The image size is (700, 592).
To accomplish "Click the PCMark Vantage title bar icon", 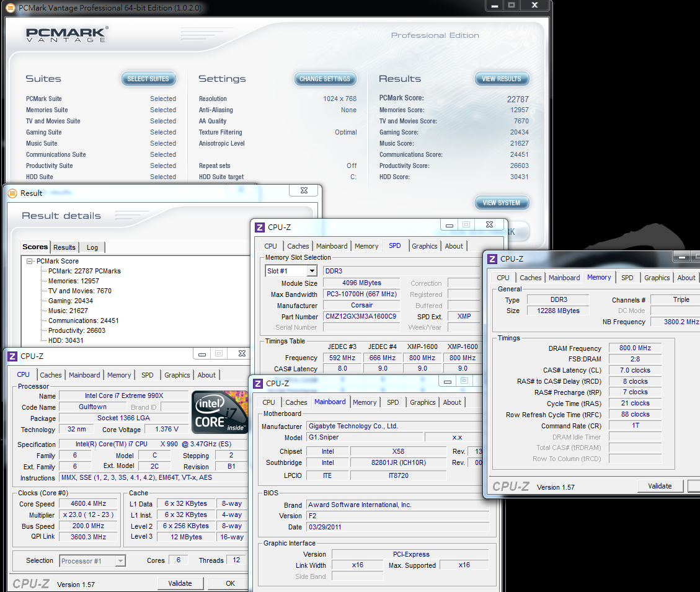I will 11,8.
